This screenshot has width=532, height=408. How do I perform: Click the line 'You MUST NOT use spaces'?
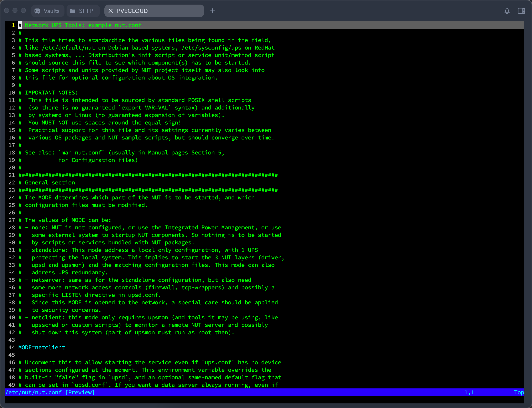click(x=100, y=123)
